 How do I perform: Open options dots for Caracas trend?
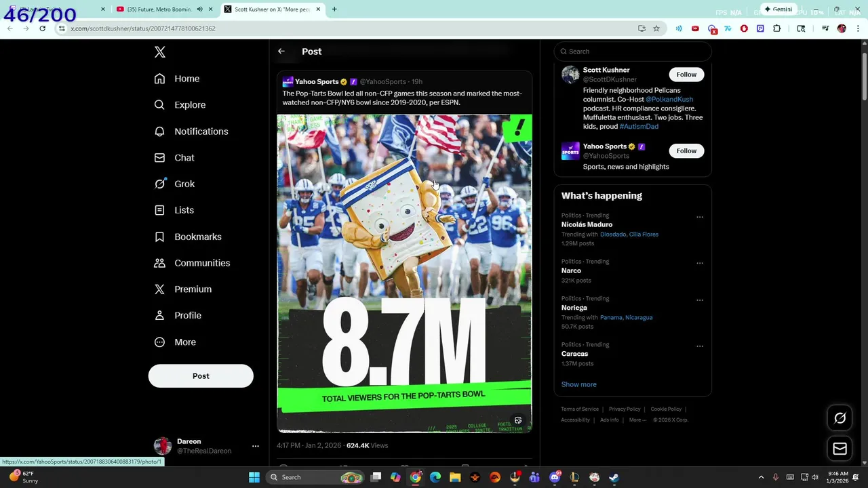pyautogui.click(x=700, y=346)
